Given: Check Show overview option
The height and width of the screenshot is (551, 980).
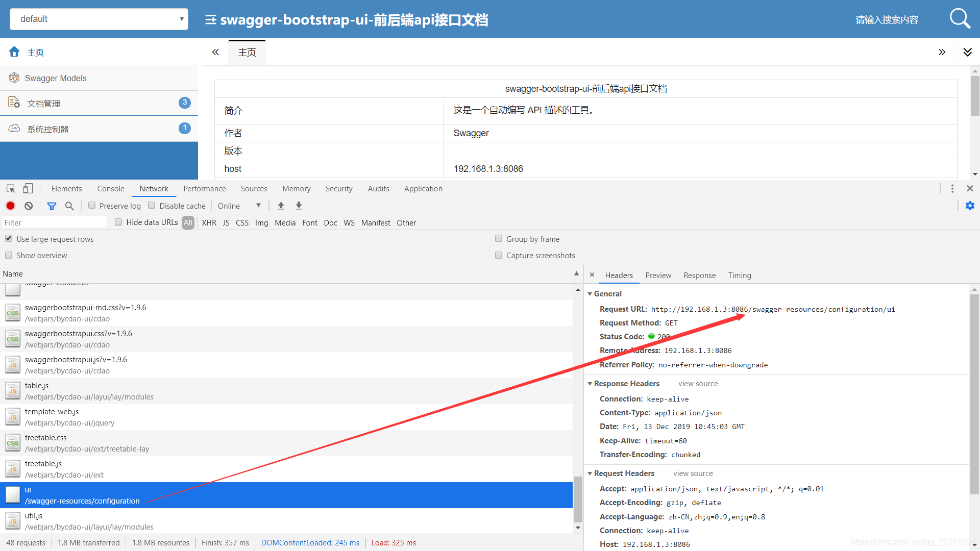Looking at the screenshot, I should pyautogui.click(x=9, y=255).
